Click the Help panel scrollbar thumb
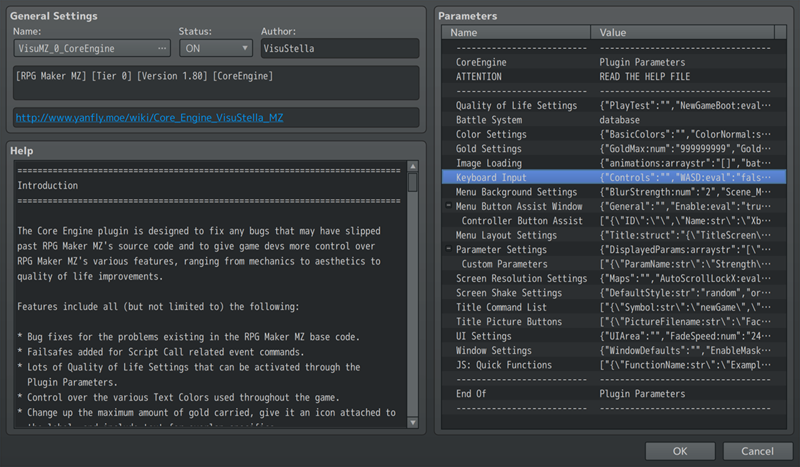The image size is (800, 467). [x=412, y=183]
